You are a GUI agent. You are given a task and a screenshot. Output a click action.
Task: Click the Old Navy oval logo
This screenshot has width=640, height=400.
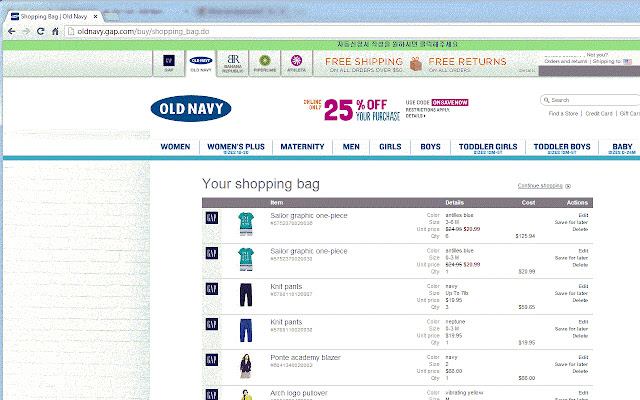pos(191,109)
